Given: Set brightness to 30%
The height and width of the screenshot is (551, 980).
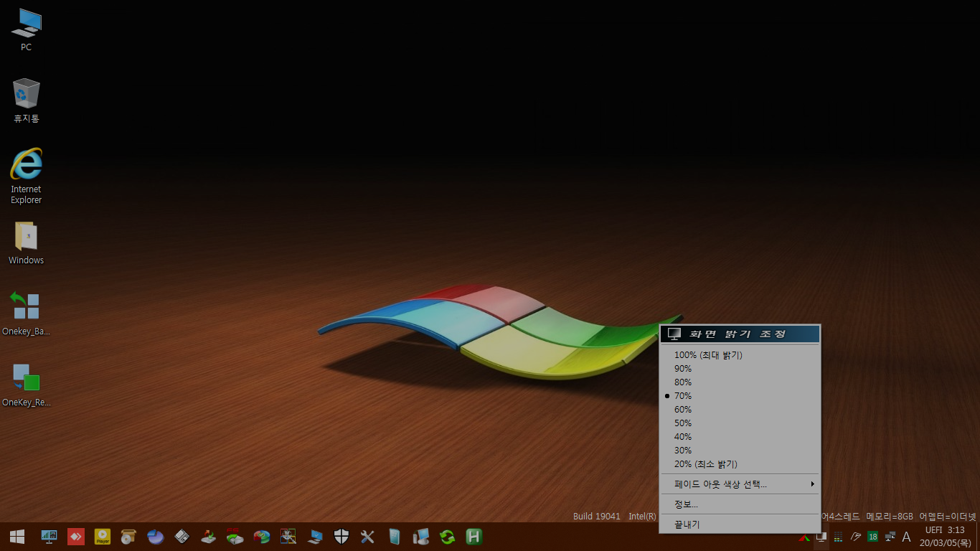Looking at the screenshot, I should coord(740,451).
